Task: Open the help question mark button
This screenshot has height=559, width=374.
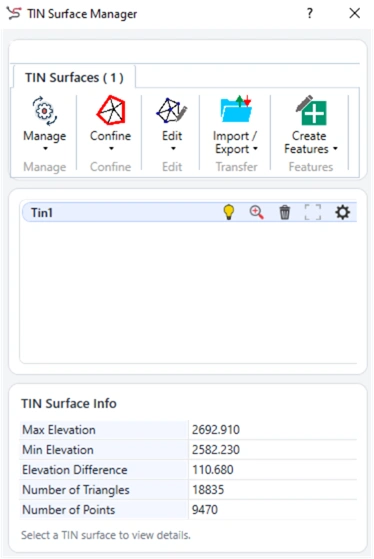Action: 309,14
